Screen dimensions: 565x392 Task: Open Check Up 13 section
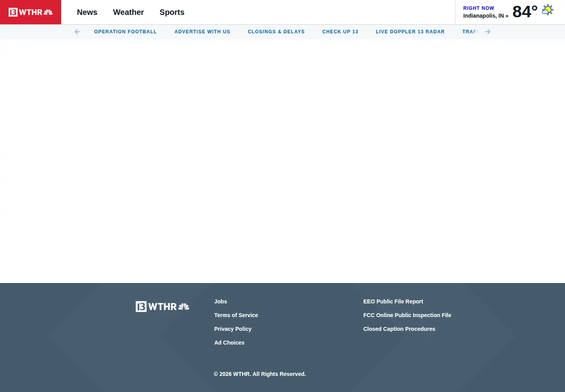tap(340, 32)
